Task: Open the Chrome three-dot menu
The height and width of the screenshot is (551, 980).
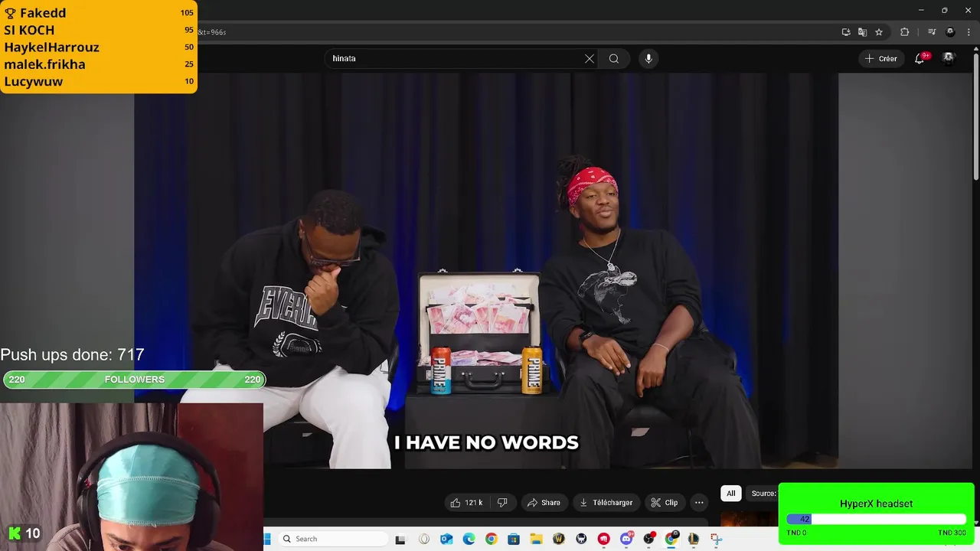Action: pyautogui.click(x=969, y=32)
